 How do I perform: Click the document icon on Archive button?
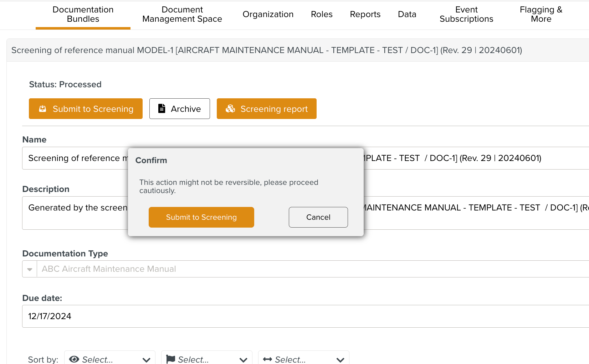coord(162,109)
